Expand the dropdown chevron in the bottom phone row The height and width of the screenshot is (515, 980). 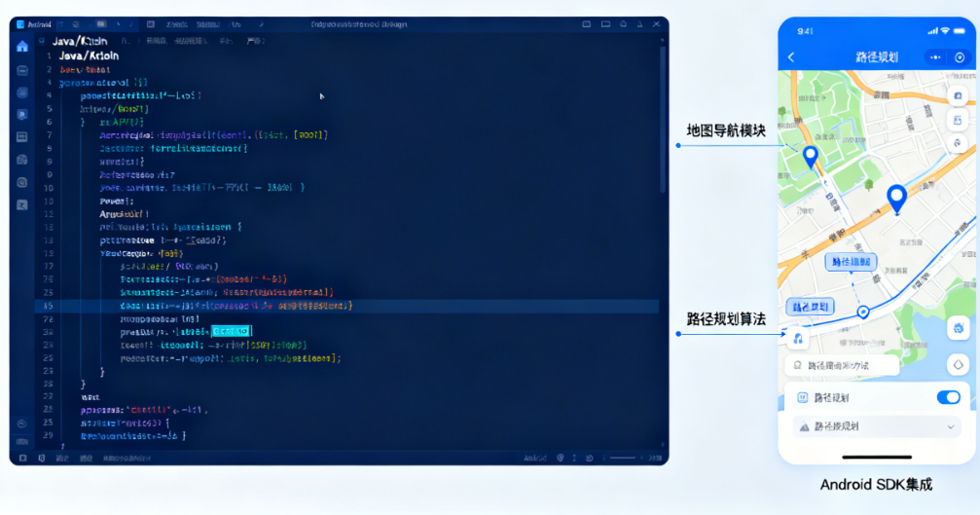pyautogui.click(x=951, y=426)
